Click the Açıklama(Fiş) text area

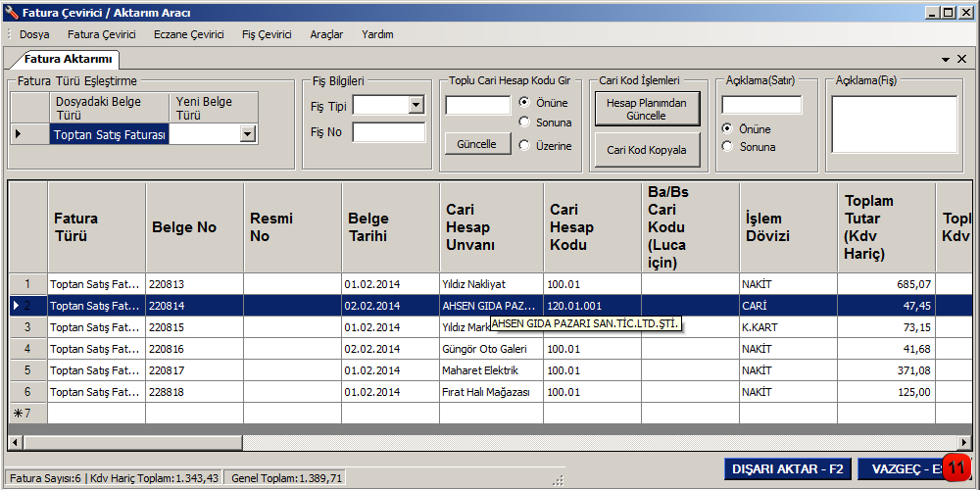click(895, 124)
